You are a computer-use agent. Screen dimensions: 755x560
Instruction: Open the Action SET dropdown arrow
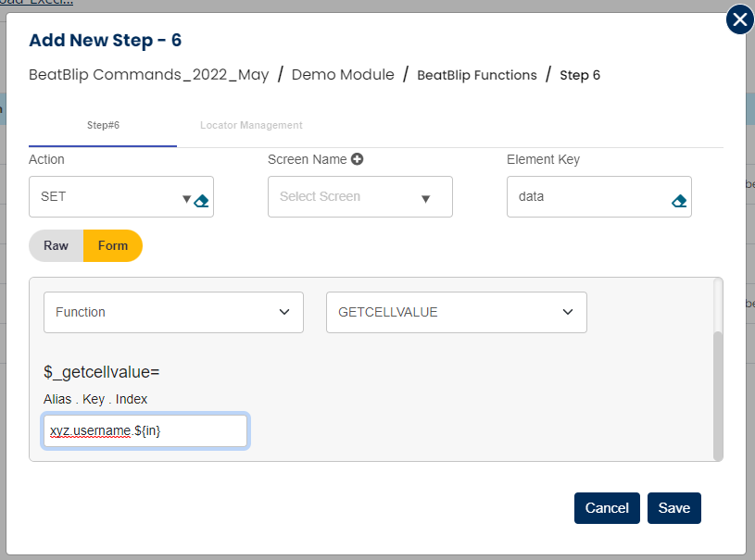(186, 198)
